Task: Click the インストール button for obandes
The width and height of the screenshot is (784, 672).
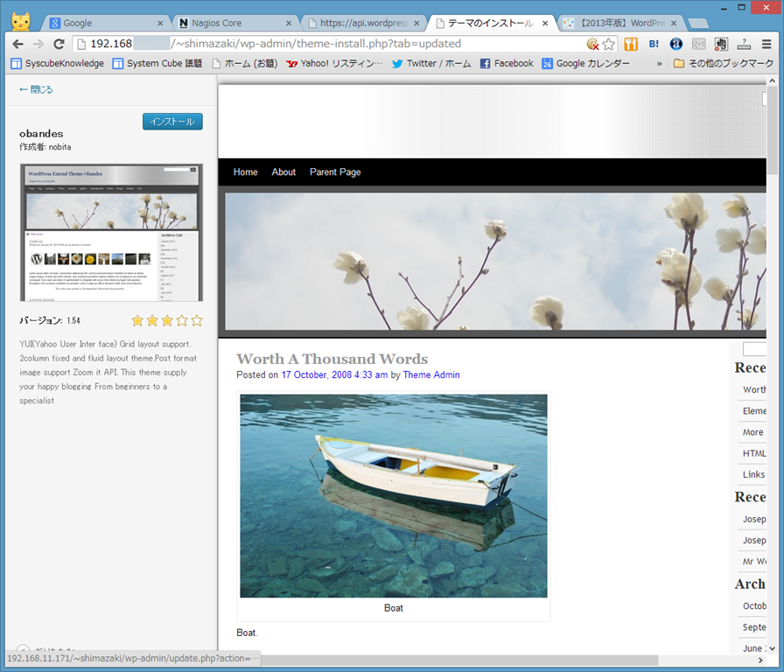Action: click(172, 122)
